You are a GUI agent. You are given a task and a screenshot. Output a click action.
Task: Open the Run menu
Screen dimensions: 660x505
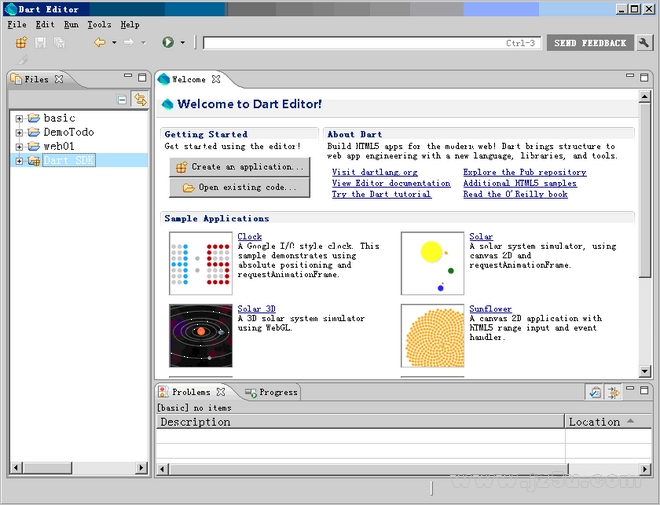[x=71, y=24]
